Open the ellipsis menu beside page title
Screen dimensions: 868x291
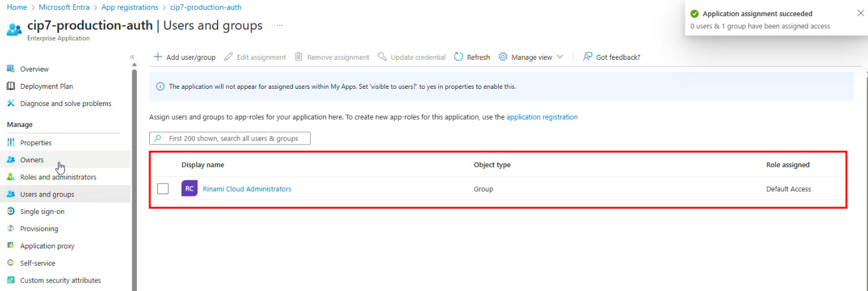tap(280, 25)
